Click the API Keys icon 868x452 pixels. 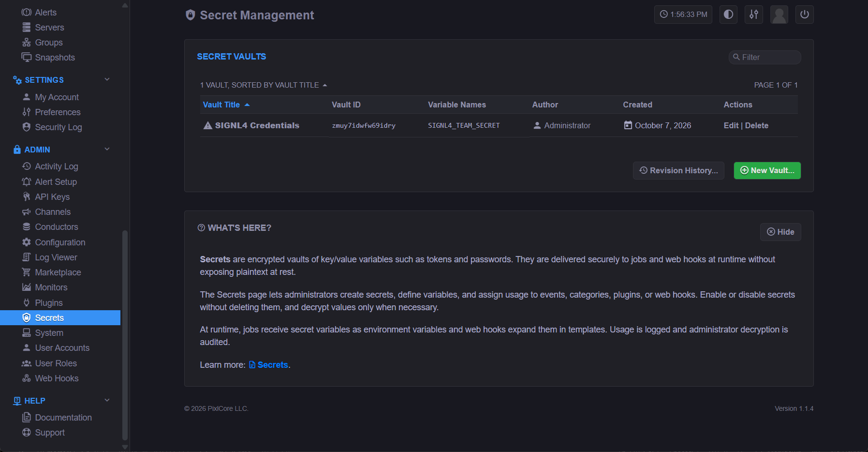[x=27, y=196]
